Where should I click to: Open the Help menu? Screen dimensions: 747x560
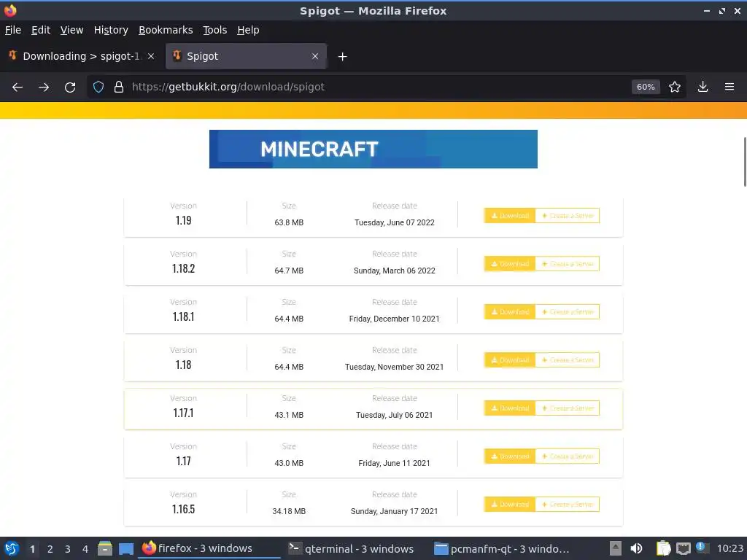click(248, 30)
